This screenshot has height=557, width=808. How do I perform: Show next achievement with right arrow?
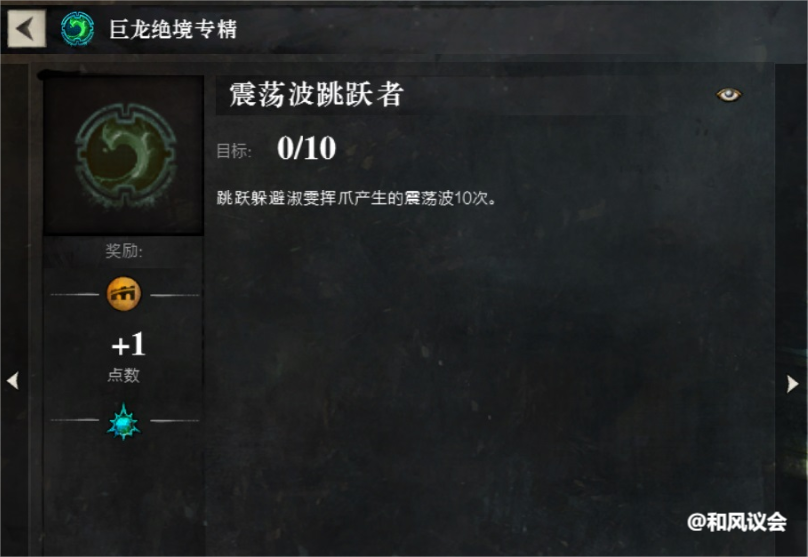793,384
